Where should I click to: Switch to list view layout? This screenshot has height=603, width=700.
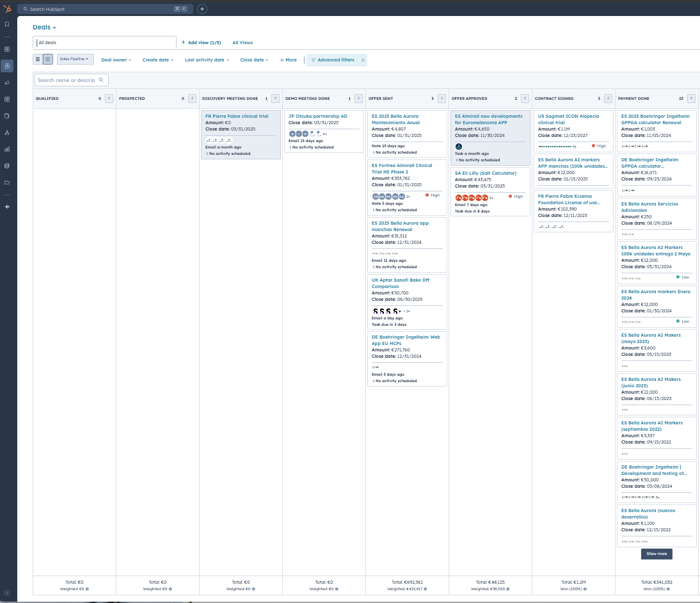(38, 60)
